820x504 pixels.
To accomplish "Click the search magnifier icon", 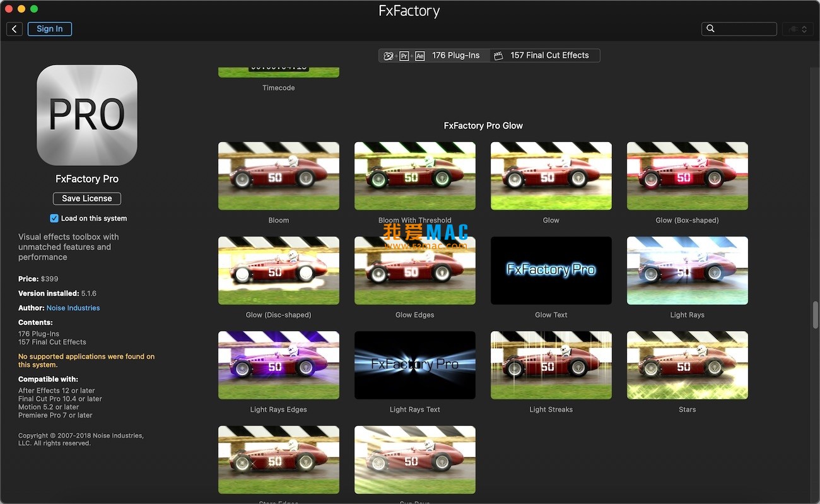I will click(710, 29).
